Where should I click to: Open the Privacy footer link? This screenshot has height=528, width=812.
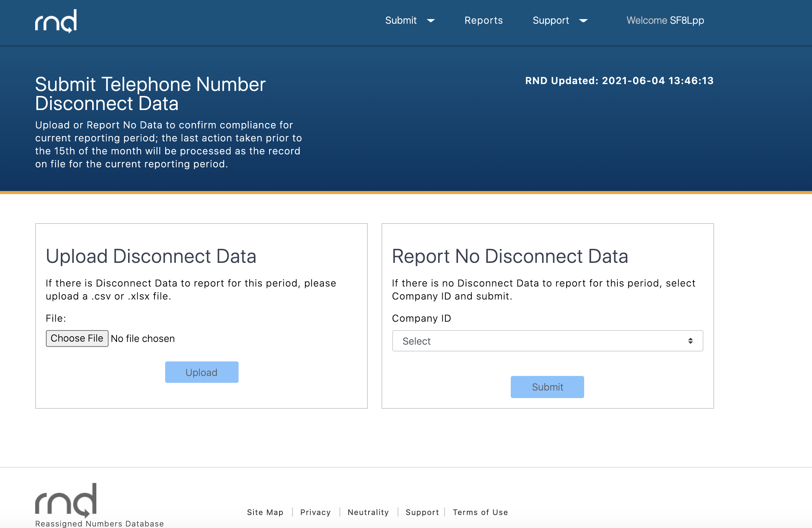click(x=315, y=512)
